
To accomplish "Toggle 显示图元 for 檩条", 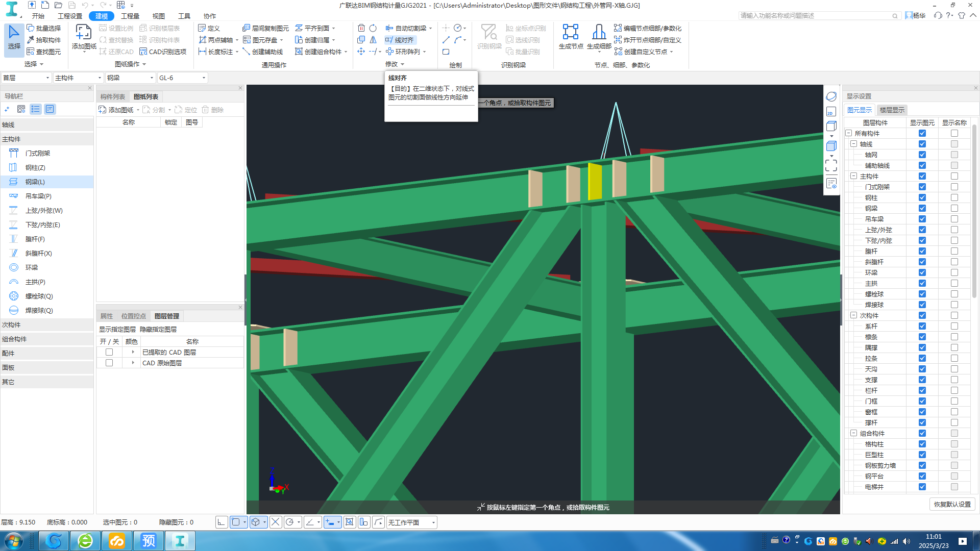I will (x=922, y=337).
